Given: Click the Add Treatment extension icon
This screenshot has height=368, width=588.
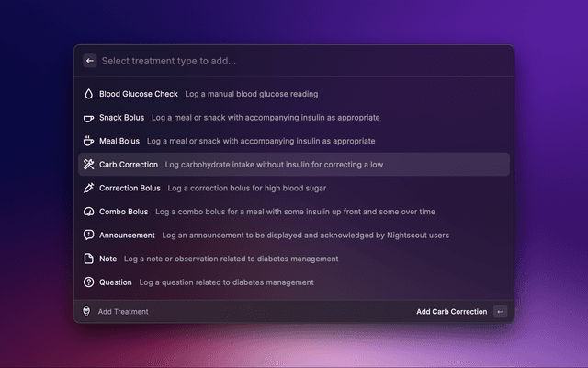Looking at the screenshot, I should [x=87, y=312].
